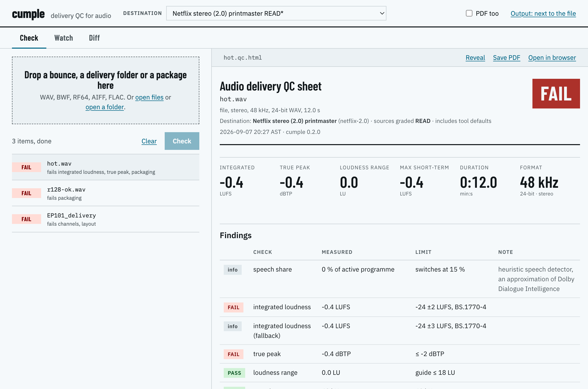Click FAIL tag of integrated loudness finding
The height and width of the screenshot is (389, 588).
[x=233, y=307]
